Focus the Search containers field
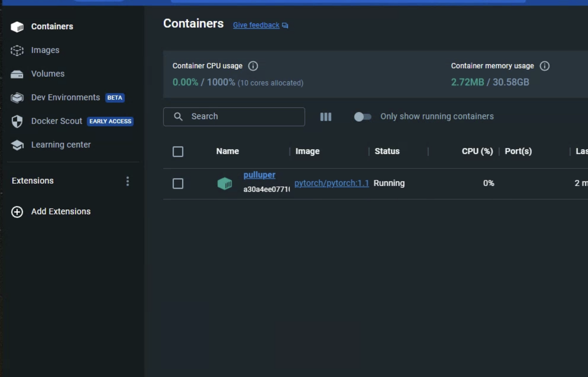The width and height of the screenshot is (588, 377). pyautogui.click(x=234, y=117)
